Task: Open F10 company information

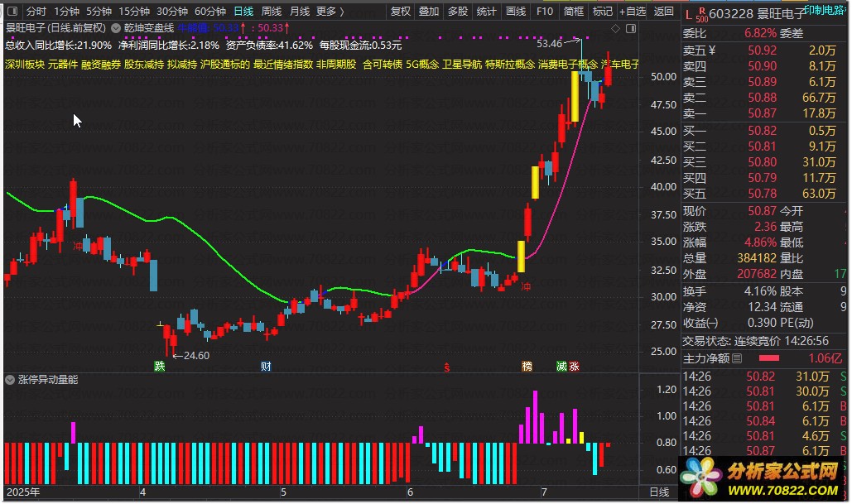Action: click(545, 11)
